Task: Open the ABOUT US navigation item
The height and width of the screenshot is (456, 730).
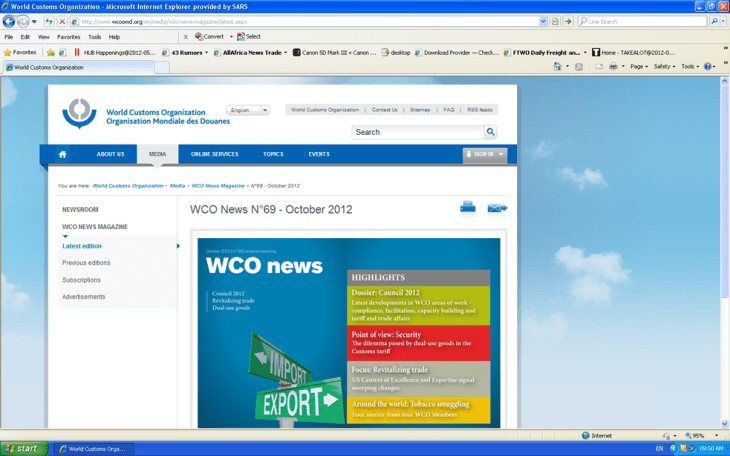Action: pos(110,154)
